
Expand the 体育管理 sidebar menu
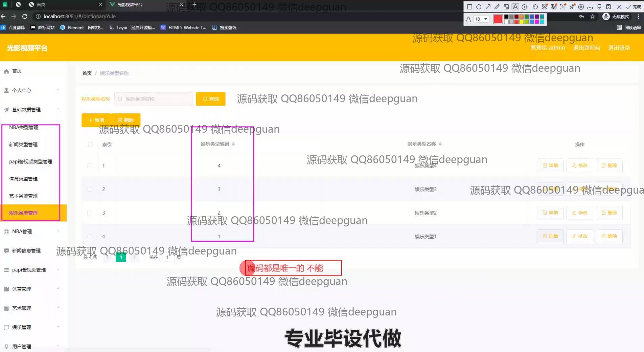(x=33, y=289)
